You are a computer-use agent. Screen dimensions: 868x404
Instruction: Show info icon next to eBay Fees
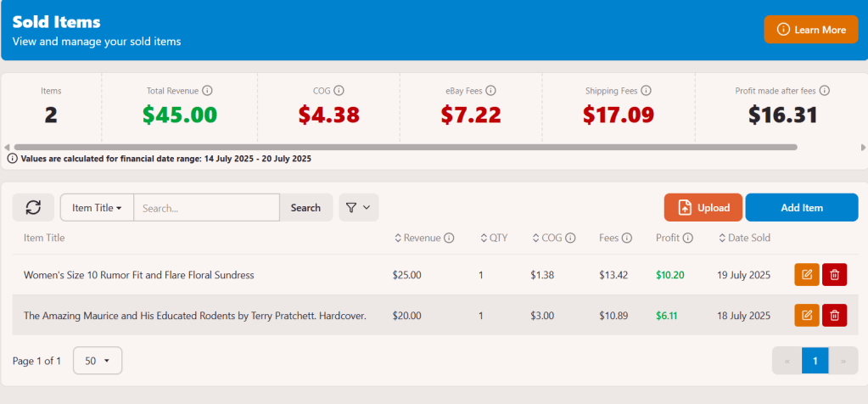(490, 90)
